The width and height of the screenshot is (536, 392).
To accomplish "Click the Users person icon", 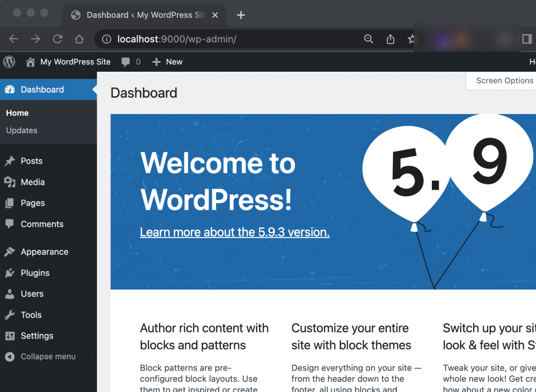I will pos(10,294).
